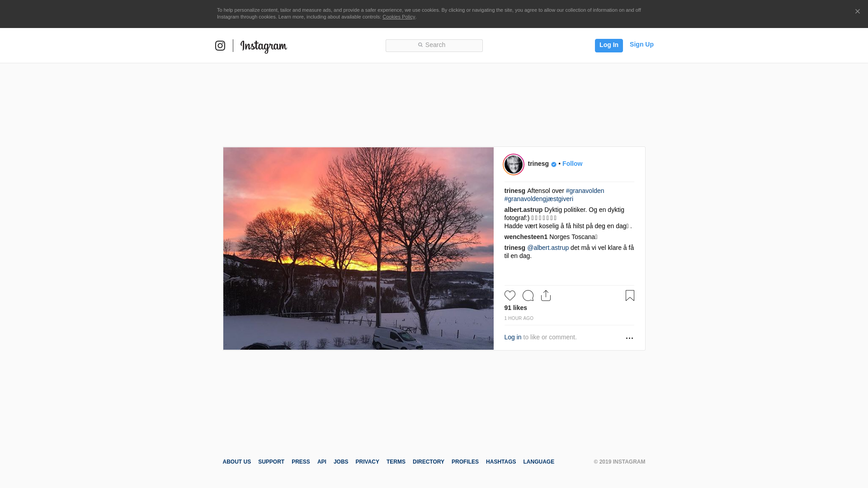Click the verified badge next to trinesg
868x488 pixels.
tap(554, 164)
